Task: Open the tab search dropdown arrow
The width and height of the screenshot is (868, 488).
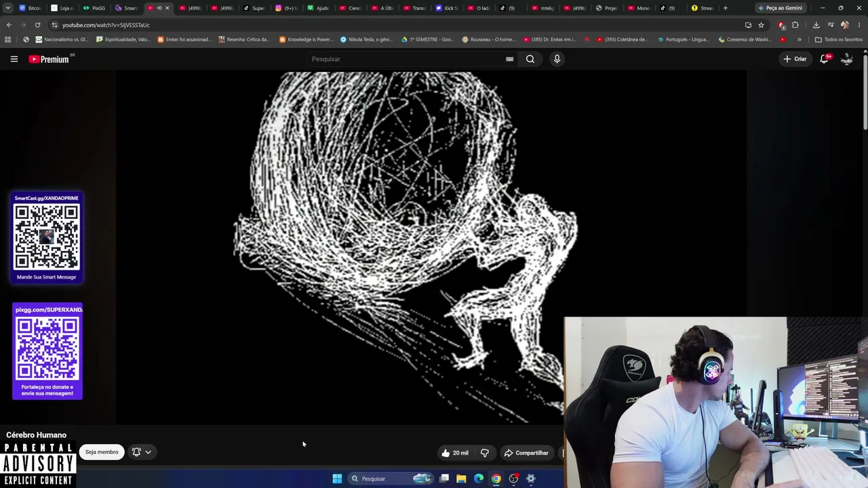Action: coord(9,8)
